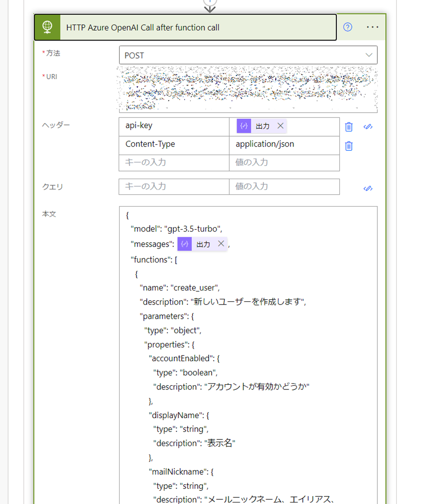Remove the 出力 token from the api-key header
Viewport: 433px width, 504px height.
(280, 126)
